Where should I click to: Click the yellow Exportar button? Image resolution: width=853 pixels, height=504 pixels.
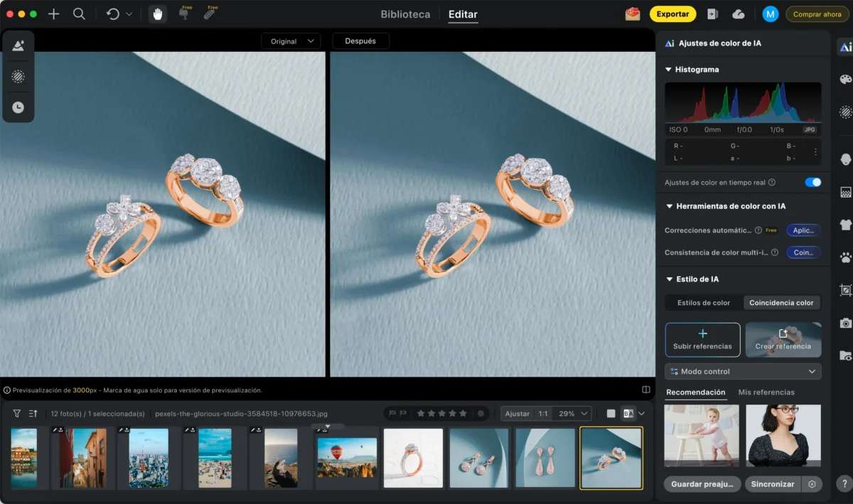pos(672,14)
